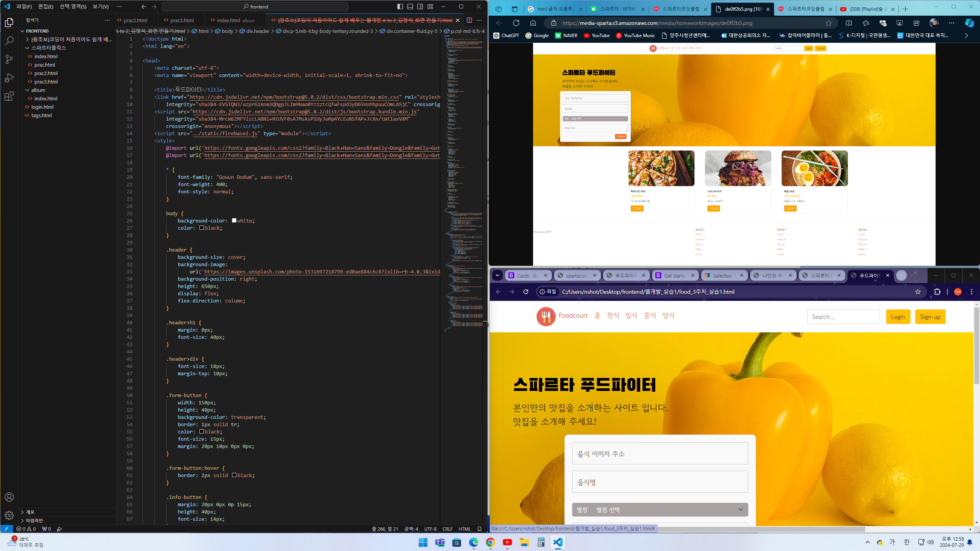Open Chrome three-dot menu

pos(972,292)
